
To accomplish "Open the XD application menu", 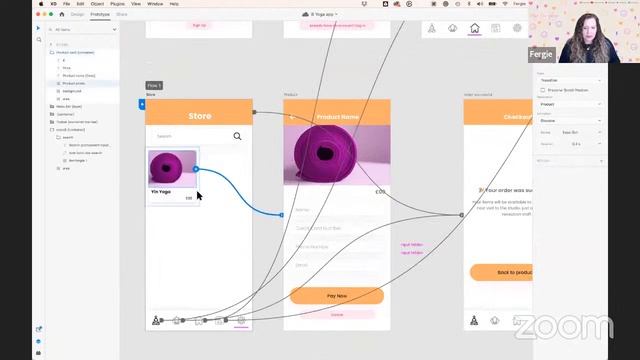I will tap(53, 4).
